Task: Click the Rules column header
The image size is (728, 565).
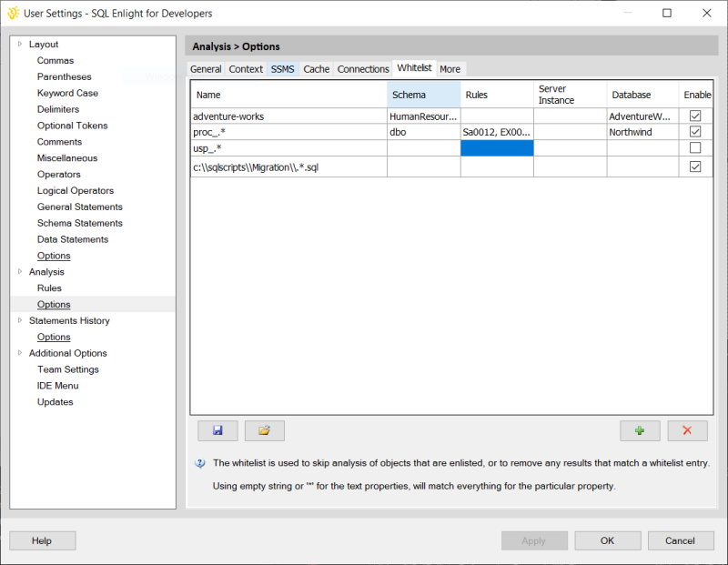Action: click(497, 95)
